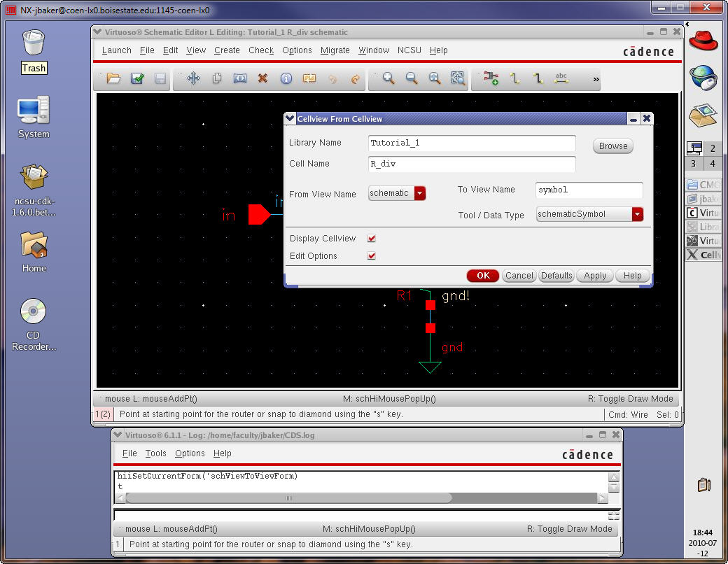The image size is (728, 564).
Task: Open the Create menu
Action: point(227,50)
